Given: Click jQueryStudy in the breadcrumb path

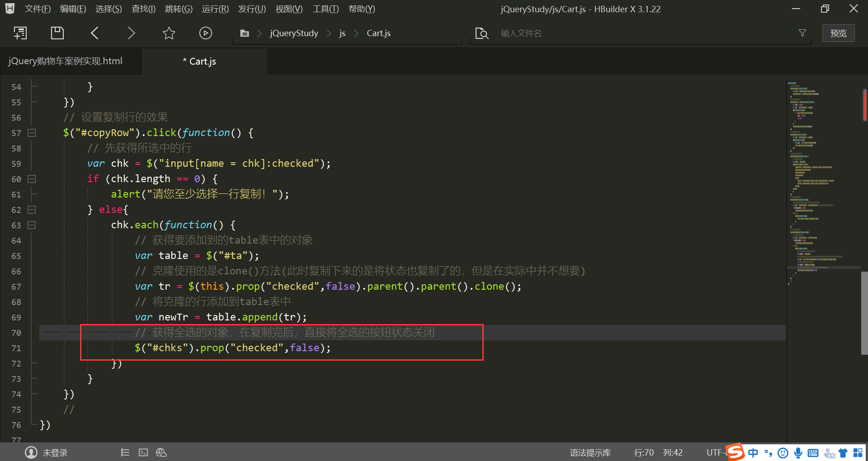Looking at the screenshot, I should point(294,33).
